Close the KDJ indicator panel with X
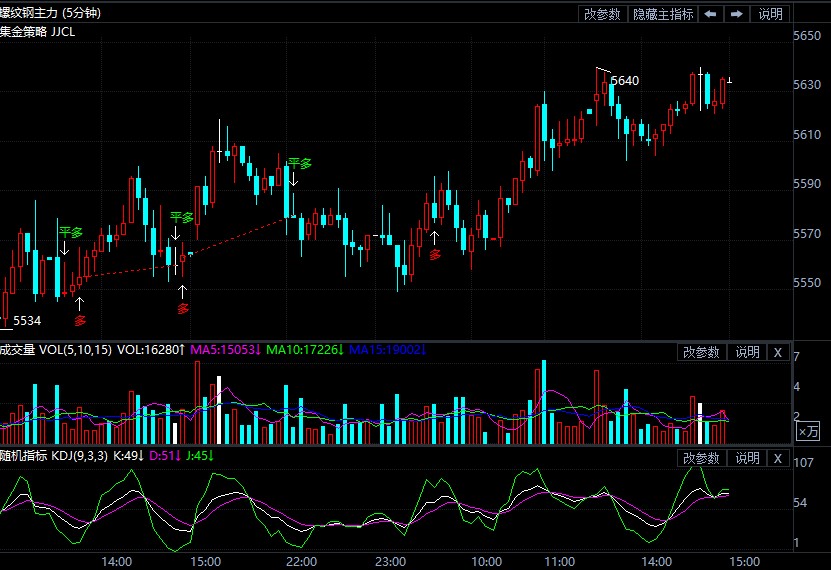Screen dimensions: 831x570 pos(778,458)
